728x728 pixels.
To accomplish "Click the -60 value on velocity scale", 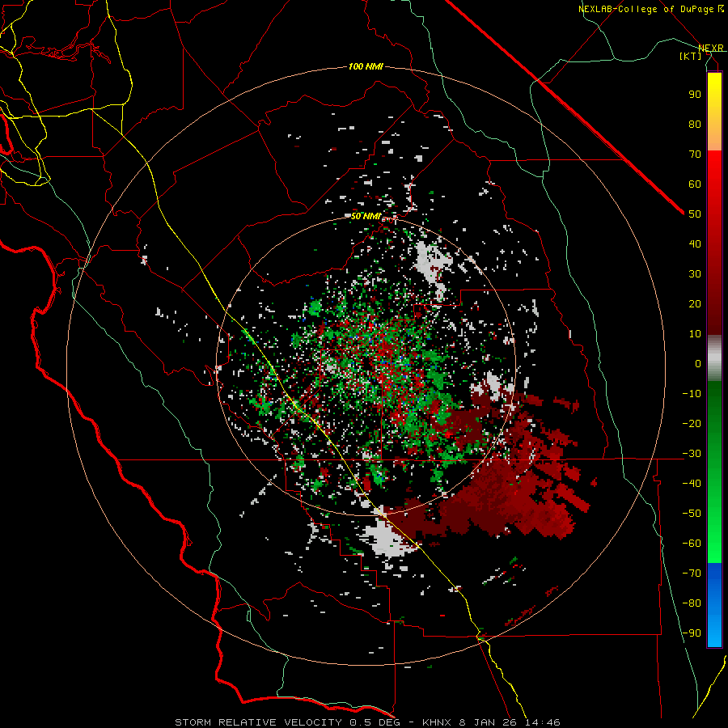I will point(692,544).
